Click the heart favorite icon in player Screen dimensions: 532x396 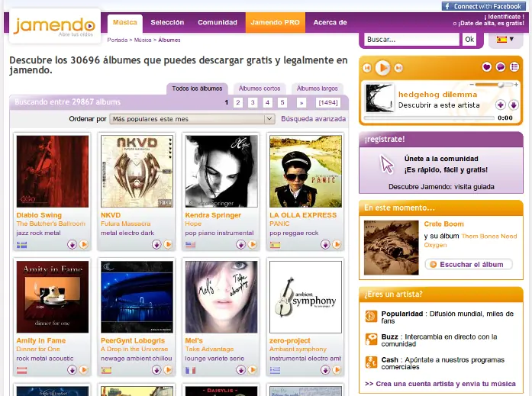click(x=486, y=67)
